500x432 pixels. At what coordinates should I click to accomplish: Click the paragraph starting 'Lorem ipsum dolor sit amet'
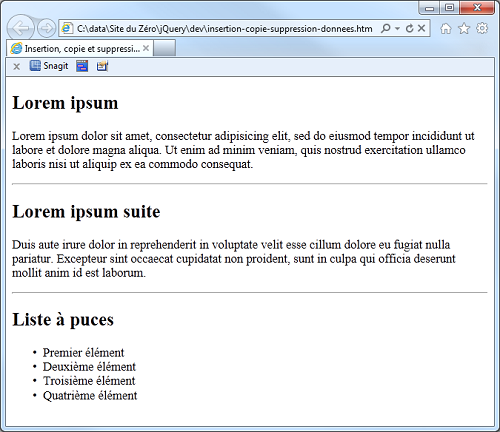(x=243, y=150)
